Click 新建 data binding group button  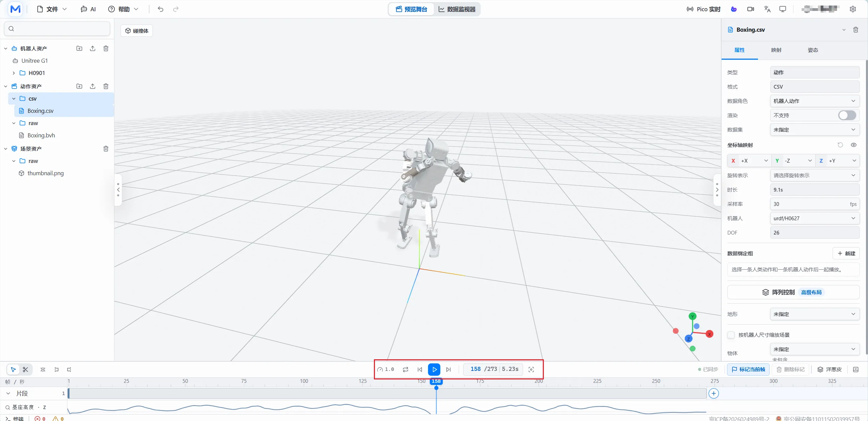pyautogui.click(x=846, y=253)
